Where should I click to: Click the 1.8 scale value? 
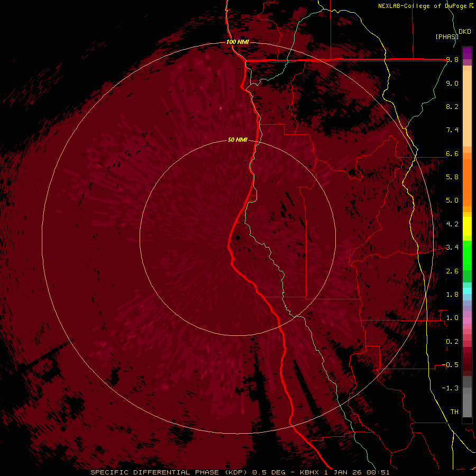pos(452,294)
